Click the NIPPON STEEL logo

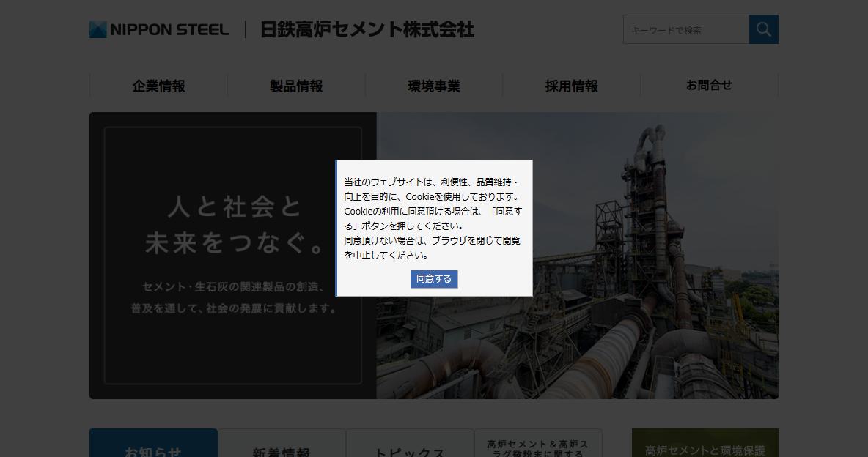pyautogui.click(x=159, y=30)
